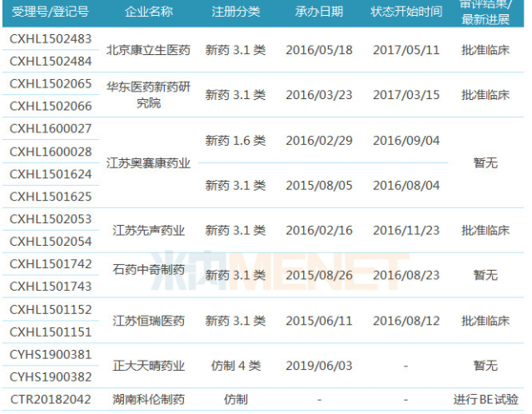Image resolution: width=532 pixels, height=414 pixels.
Task: Select cell CXHL1502053
Action: [51, 219]
